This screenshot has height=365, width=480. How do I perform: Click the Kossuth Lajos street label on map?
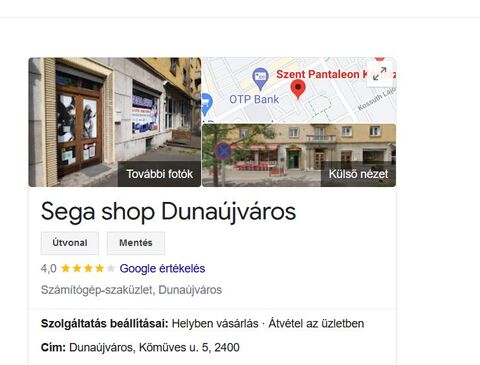coord(377,99)
